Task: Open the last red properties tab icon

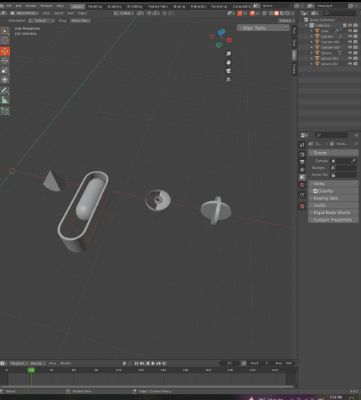Action: (x=302, y=206)
